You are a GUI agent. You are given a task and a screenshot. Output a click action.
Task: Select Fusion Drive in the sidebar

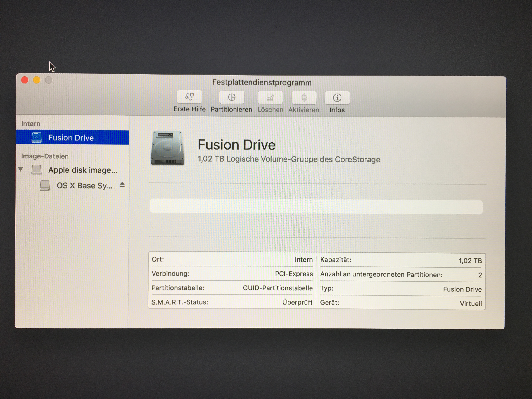point(71,138)
